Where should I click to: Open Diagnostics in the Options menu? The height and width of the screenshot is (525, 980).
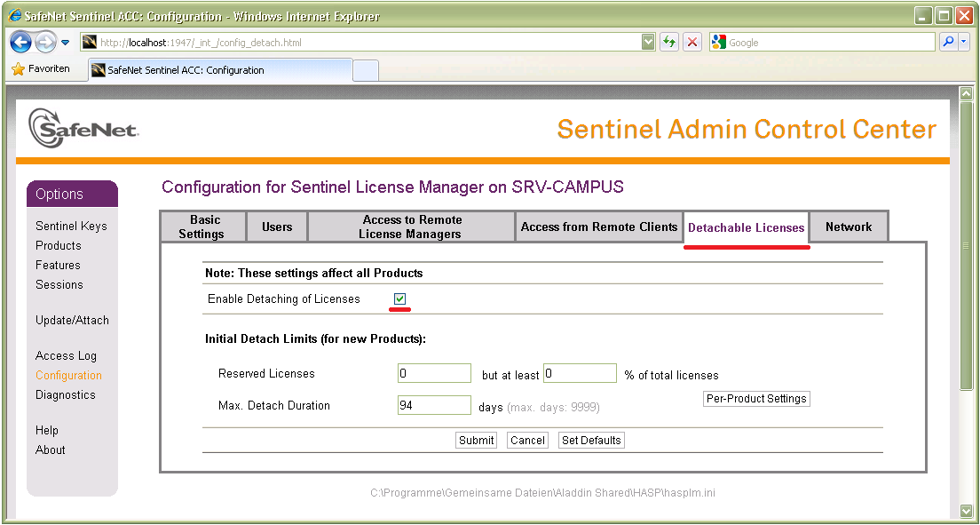click(x=65, y=394)
